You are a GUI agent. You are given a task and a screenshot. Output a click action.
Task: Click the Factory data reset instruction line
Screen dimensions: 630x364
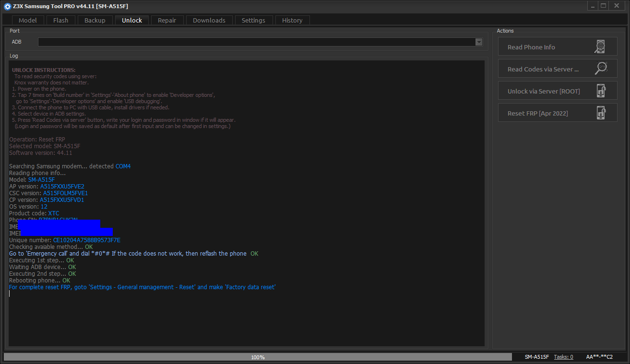143,287
